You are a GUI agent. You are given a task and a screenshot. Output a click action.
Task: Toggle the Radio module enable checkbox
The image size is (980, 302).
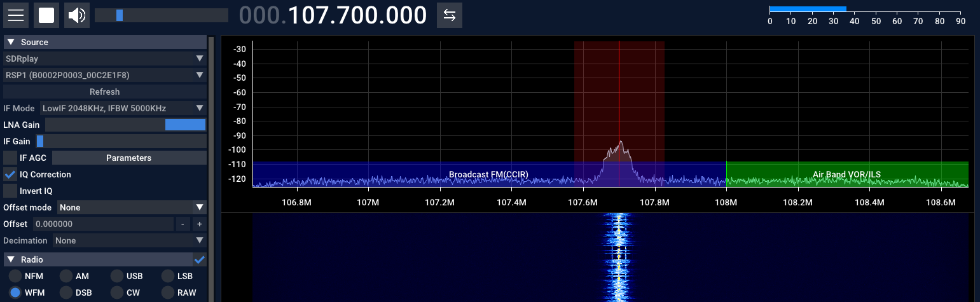click(200, 259)
